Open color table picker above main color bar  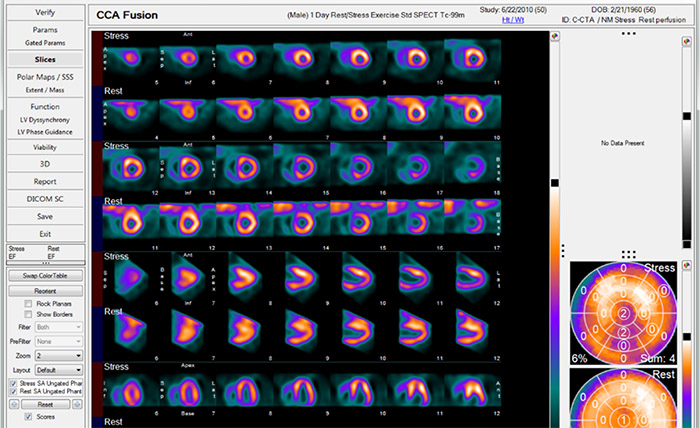554,36
